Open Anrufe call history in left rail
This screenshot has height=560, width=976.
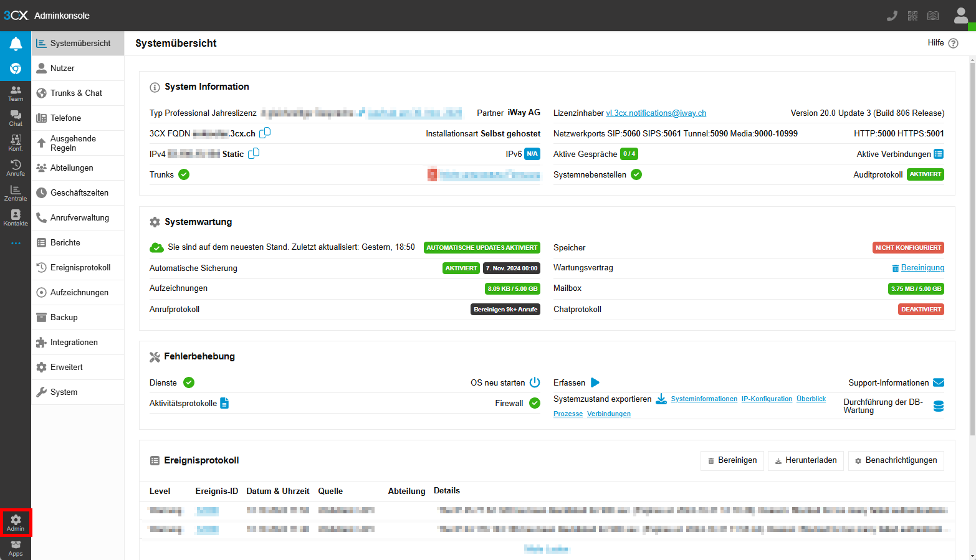pyautogui.click(x=16, y=168)
